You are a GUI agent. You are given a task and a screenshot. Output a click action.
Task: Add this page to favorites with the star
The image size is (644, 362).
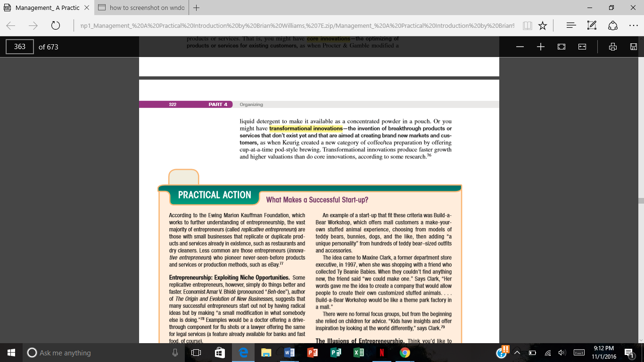[543, 25]
